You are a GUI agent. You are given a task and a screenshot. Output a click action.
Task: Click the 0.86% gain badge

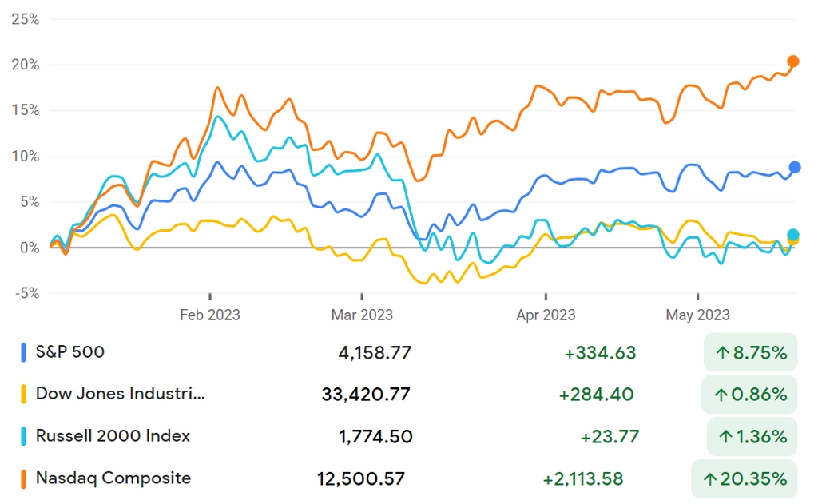(x=750, y=395)
